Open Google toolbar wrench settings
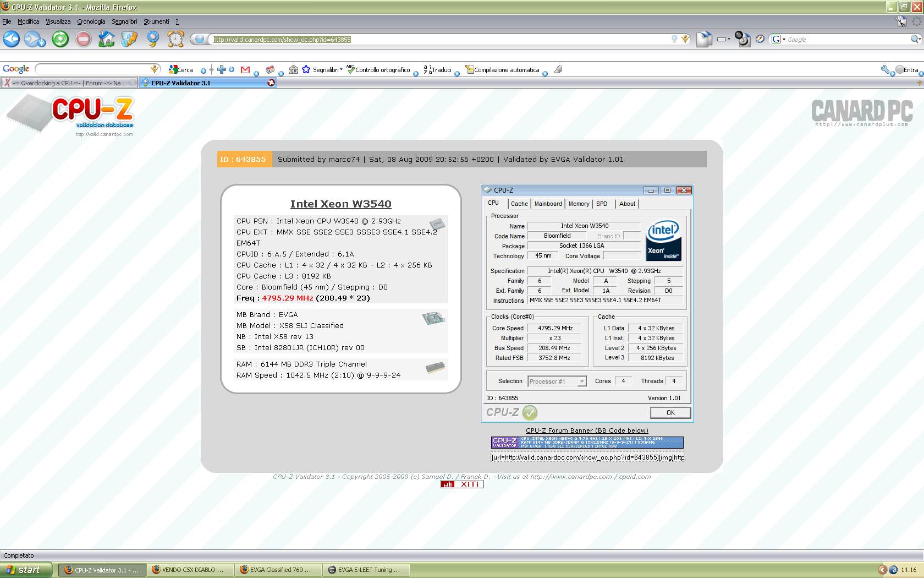 (885, 69)
